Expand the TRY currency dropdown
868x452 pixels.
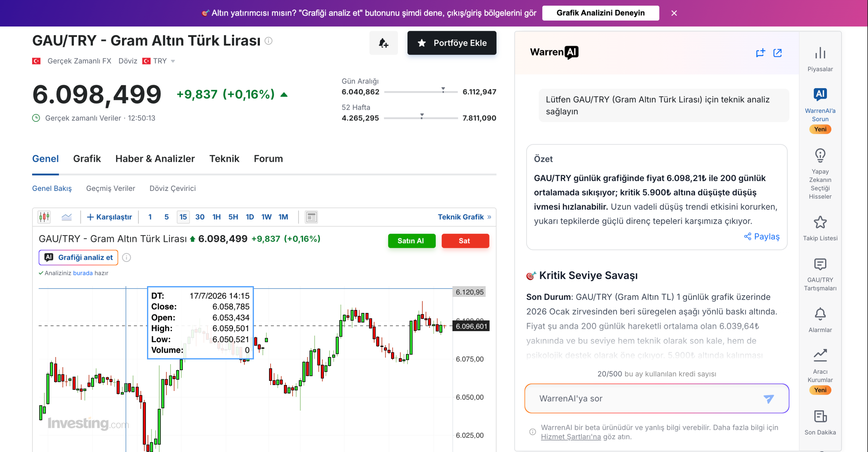173,61
